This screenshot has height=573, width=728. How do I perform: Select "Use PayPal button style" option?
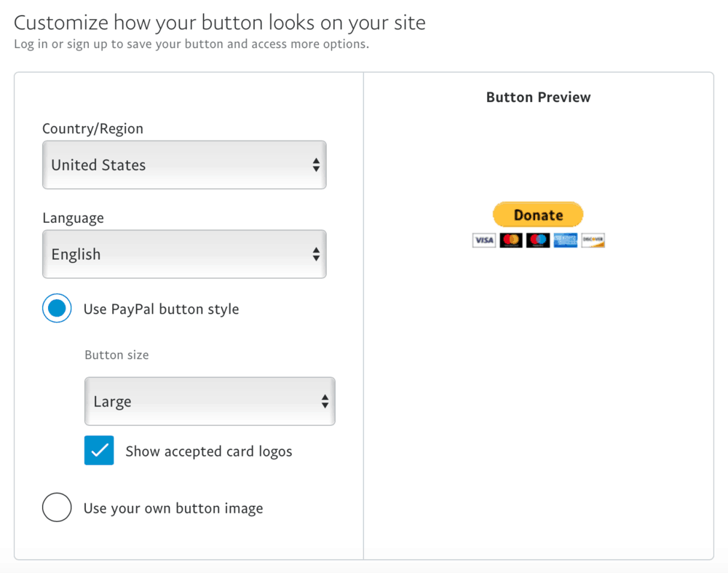tap(57, 308)
